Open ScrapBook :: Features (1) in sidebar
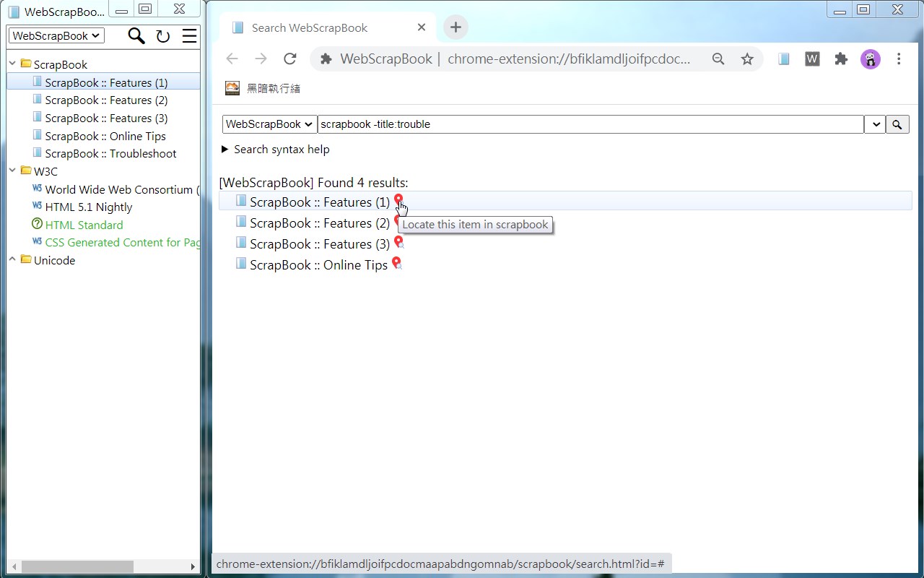924x578 pixels. pos(106,82)
